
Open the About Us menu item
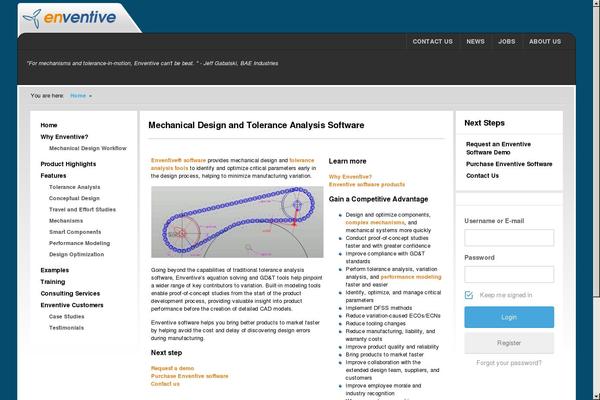pyautogui.click(x=545, y=41)
